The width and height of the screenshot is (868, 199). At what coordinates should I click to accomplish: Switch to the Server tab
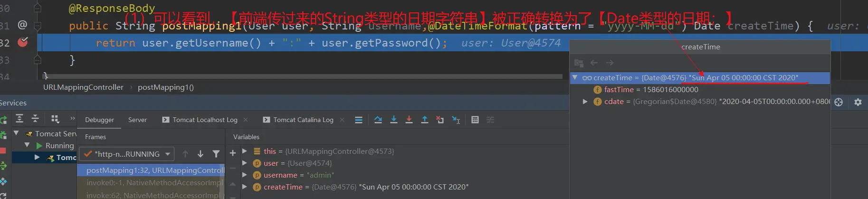point(137,120)
